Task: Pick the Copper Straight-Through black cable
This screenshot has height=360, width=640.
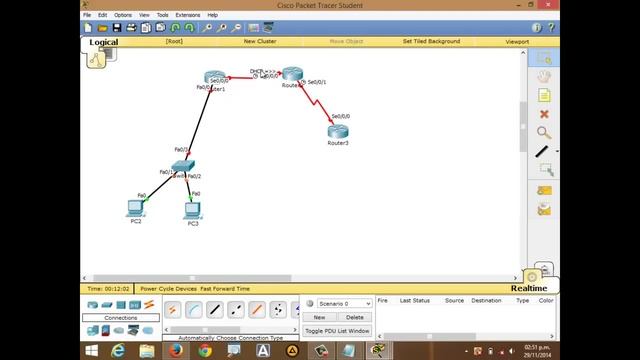Action: 215,310
